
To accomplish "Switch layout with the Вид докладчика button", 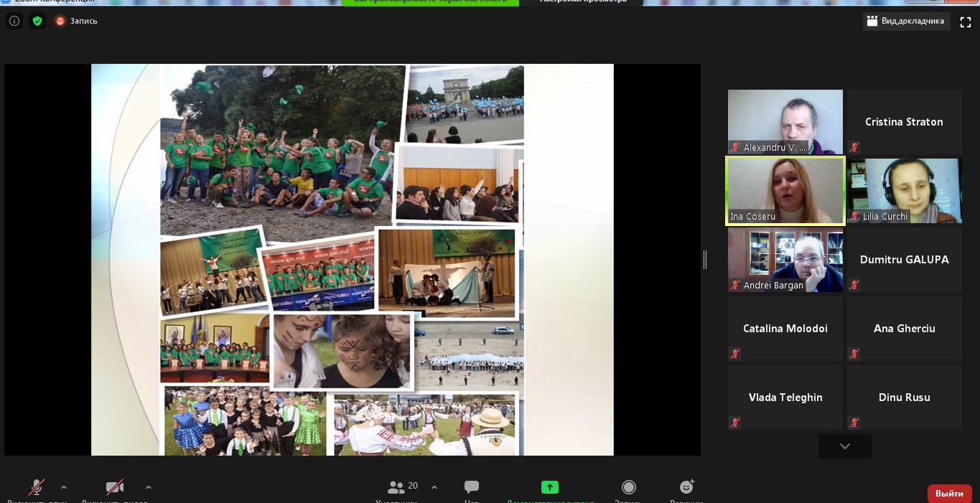I will pos(906,22).
